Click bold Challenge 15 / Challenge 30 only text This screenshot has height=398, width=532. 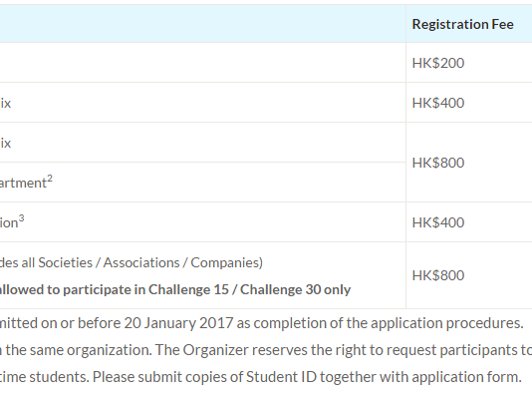(x=249, y=289)
